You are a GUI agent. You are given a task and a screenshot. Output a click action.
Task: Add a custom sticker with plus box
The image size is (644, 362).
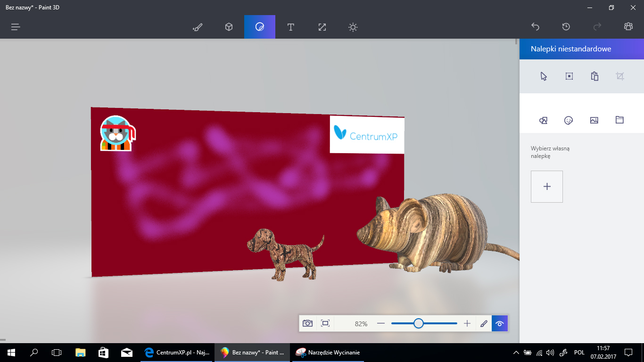[x=547, y=187]
